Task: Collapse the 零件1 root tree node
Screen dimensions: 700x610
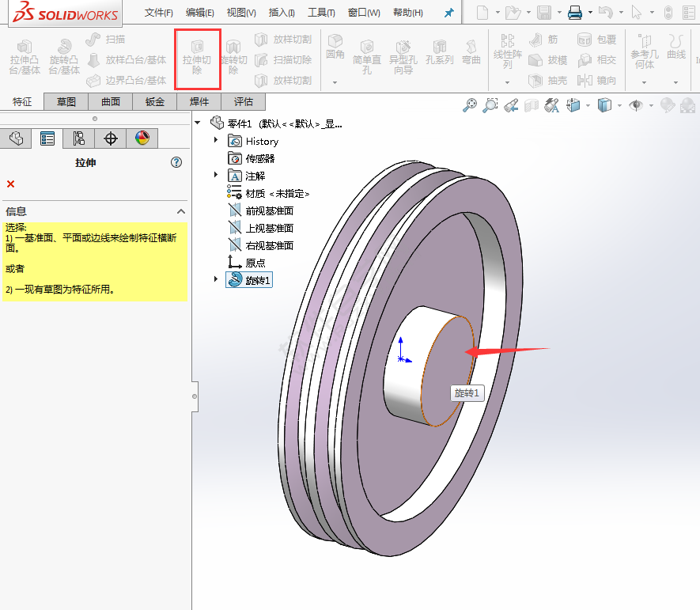Action: pos(198,123)
